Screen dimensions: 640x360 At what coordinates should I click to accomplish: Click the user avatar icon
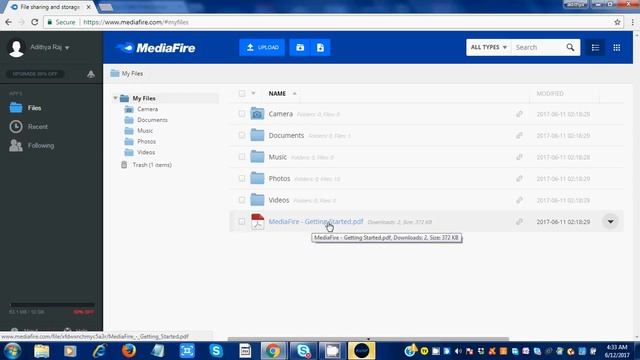pyautogui.click(x=16, y=48)
